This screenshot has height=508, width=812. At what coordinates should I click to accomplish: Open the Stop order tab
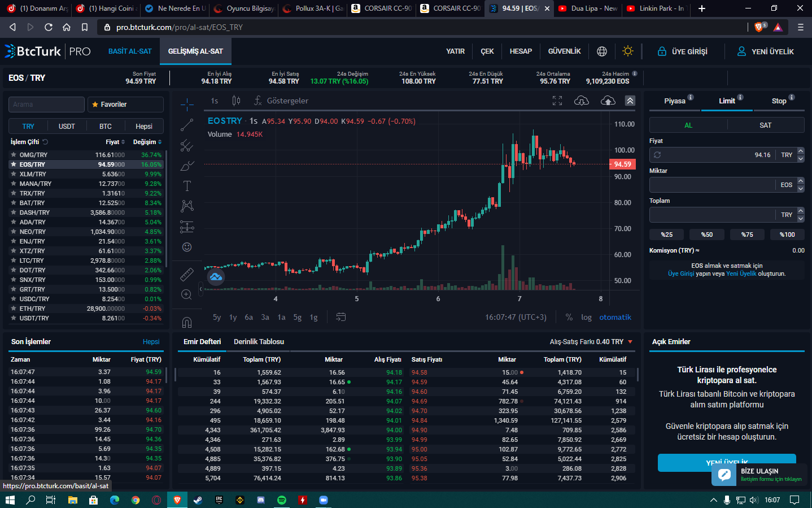(779, 101)
